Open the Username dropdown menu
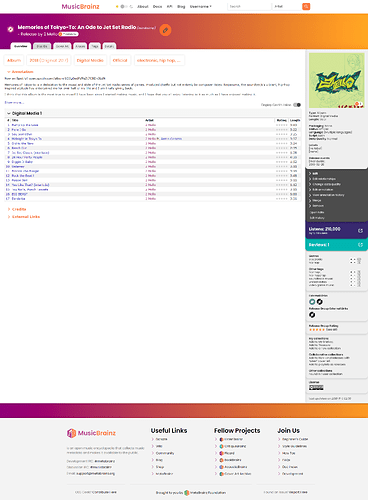This screenshot has width=368, height=500. (201, 6)
